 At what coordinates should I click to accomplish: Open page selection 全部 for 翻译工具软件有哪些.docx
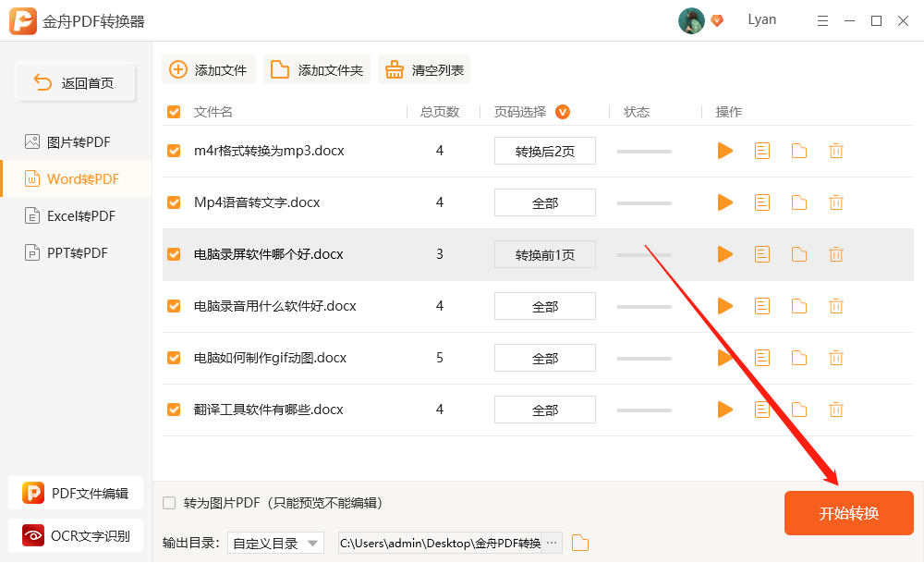tap(544, 410)
